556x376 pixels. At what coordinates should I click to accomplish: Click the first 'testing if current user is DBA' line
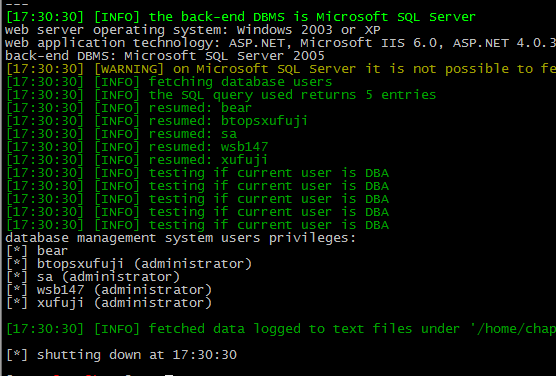(x=198, y=173)
